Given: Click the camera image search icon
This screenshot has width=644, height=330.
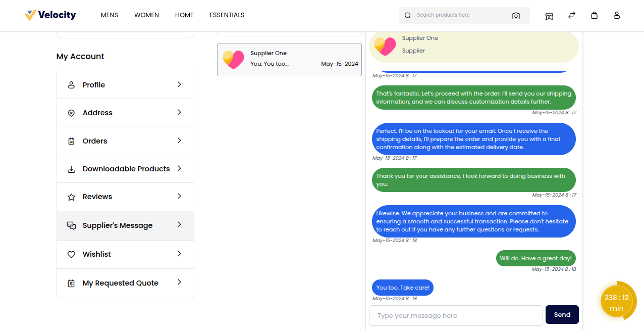Looking at the screenshot, I should pos(516,16).
